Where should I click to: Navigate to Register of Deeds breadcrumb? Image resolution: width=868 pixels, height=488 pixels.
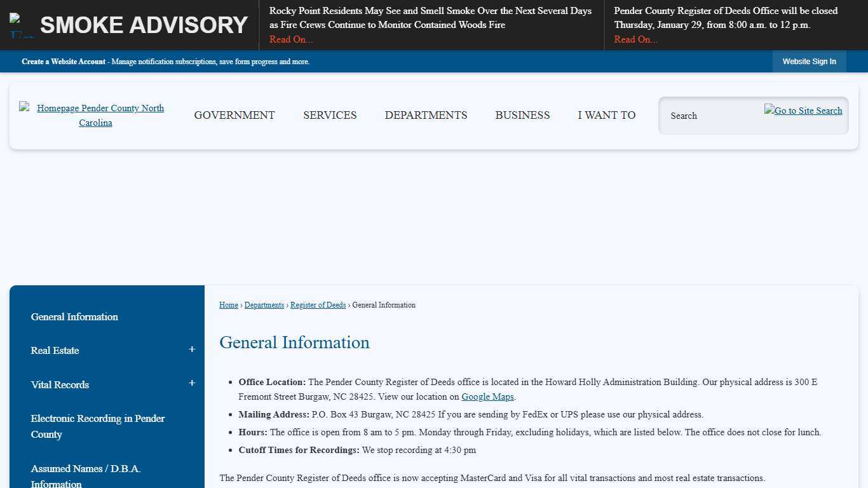click(x=318, y=305)
